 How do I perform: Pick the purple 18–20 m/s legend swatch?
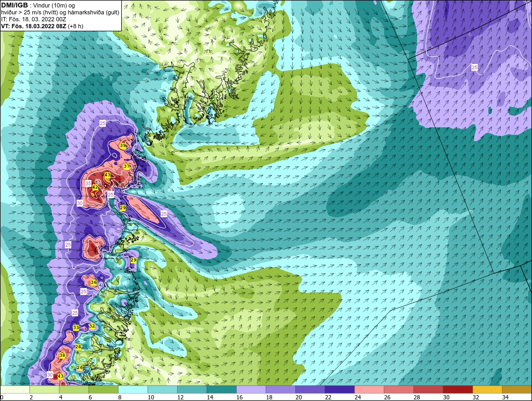[280, 389]
